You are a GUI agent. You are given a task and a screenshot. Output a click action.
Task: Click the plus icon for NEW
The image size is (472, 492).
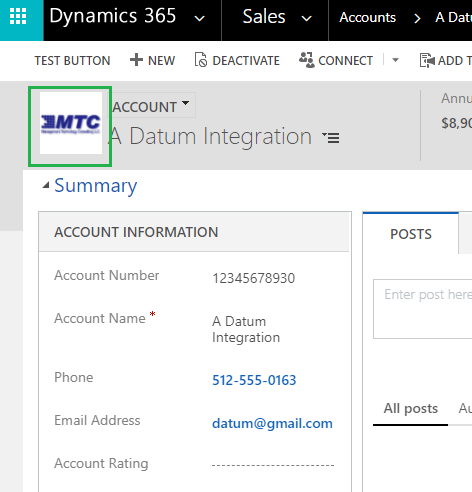point(136,60)
